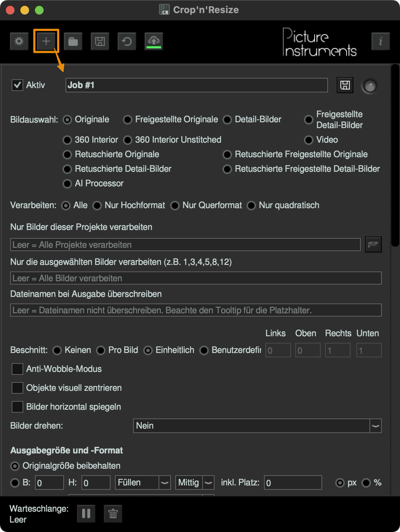Select the Nur Querformat option
The image size is (400, 532).
click(x=175, y=205)
